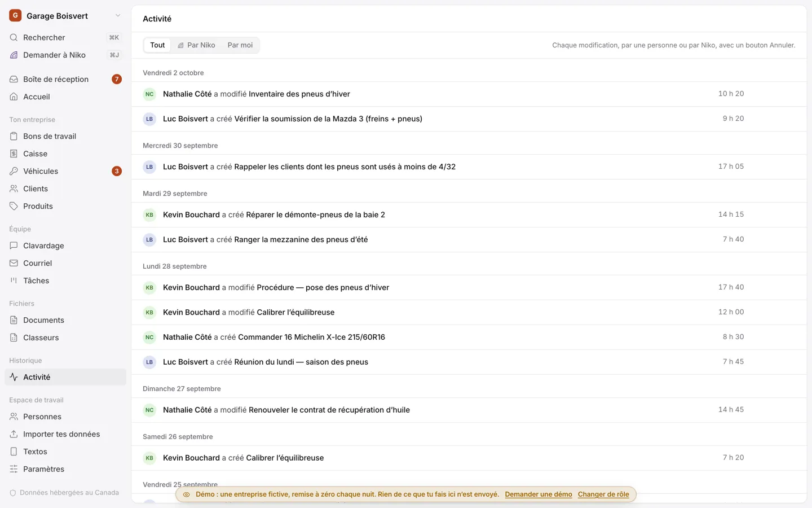
Task: Click the Tâches icon in sidebar
Action: [x=14, y=281]
